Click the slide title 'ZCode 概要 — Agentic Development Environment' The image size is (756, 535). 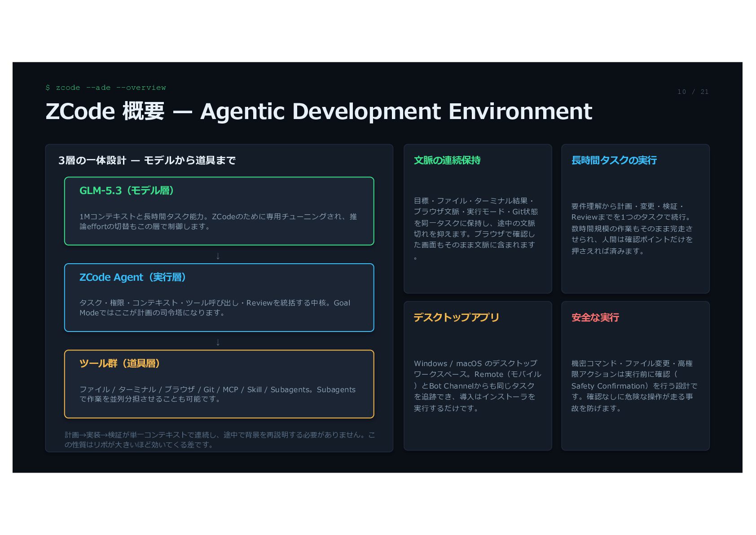click(x=319, y=111)
